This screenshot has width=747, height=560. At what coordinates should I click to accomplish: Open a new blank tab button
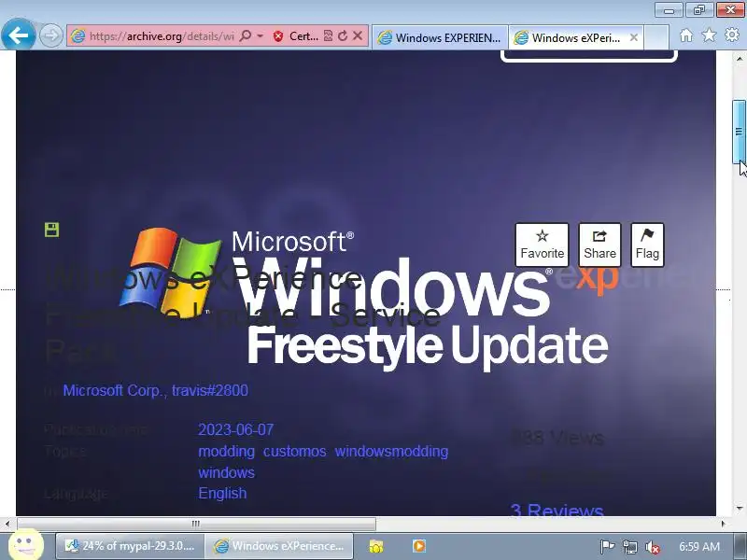tap(655, 37)
